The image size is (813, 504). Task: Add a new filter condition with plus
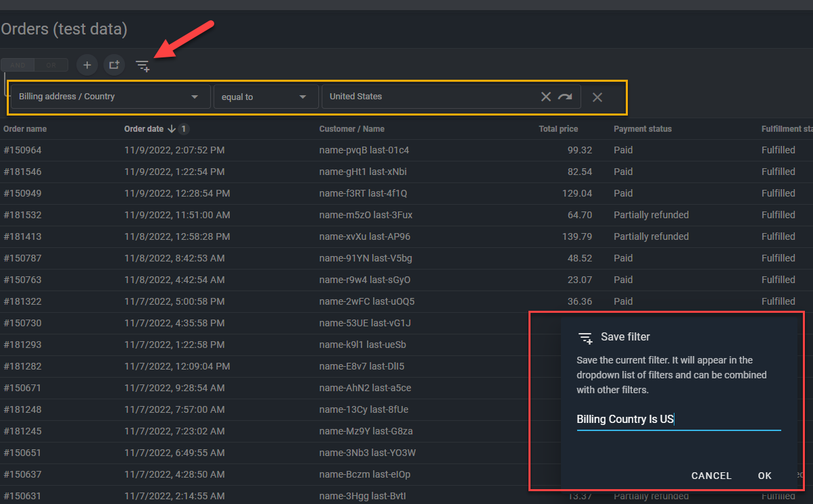87,65
